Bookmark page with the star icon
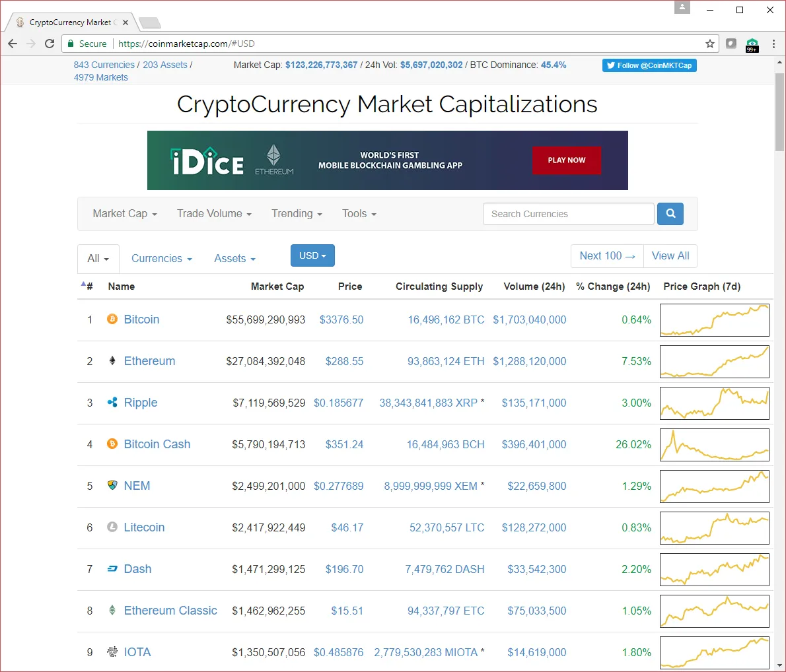Screen dimensions: 786x672 pos(710,44)
